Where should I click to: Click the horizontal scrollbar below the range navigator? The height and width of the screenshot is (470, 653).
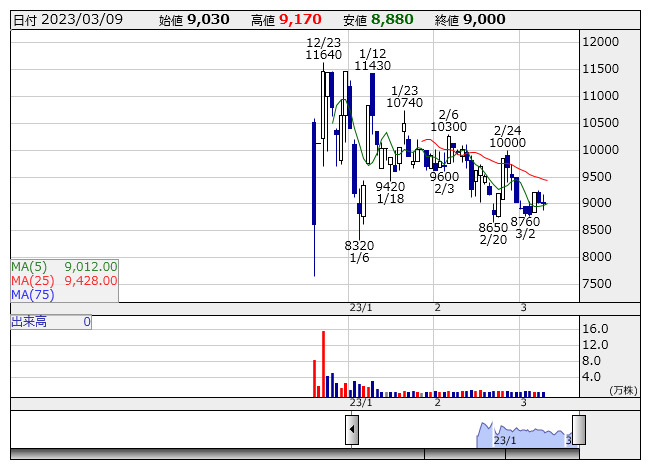[295, 454]
